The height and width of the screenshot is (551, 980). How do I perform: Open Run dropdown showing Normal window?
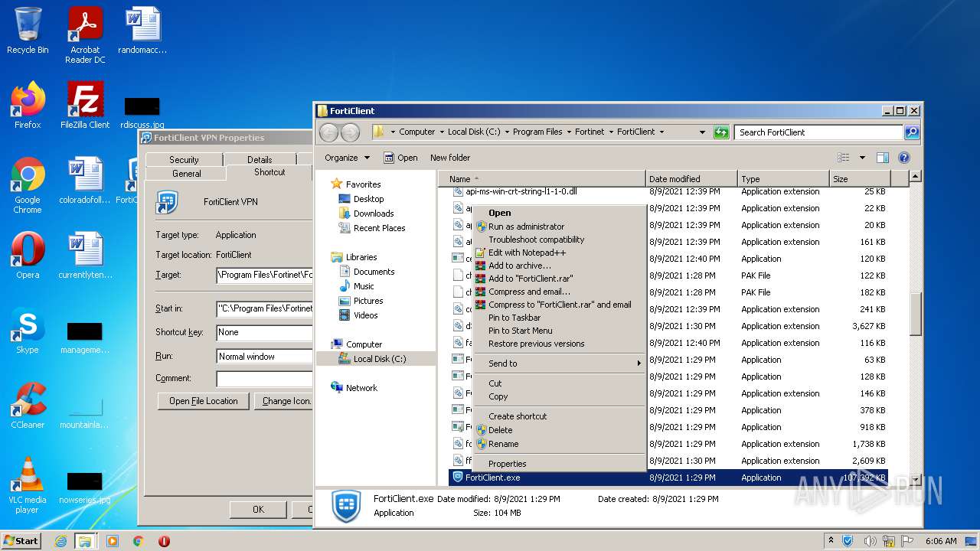coord(264,357)
